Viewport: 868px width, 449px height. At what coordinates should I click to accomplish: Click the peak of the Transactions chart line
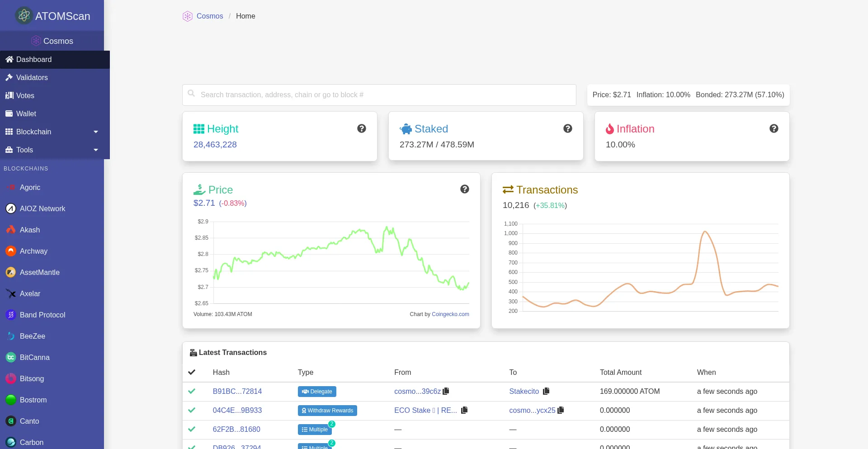tap(704, 232)
